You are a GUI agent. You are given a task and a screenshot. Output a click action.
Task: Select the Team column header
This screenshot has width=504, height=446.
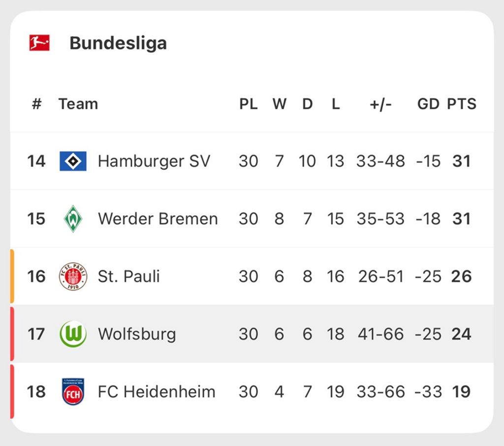click(x=78, y=104)
